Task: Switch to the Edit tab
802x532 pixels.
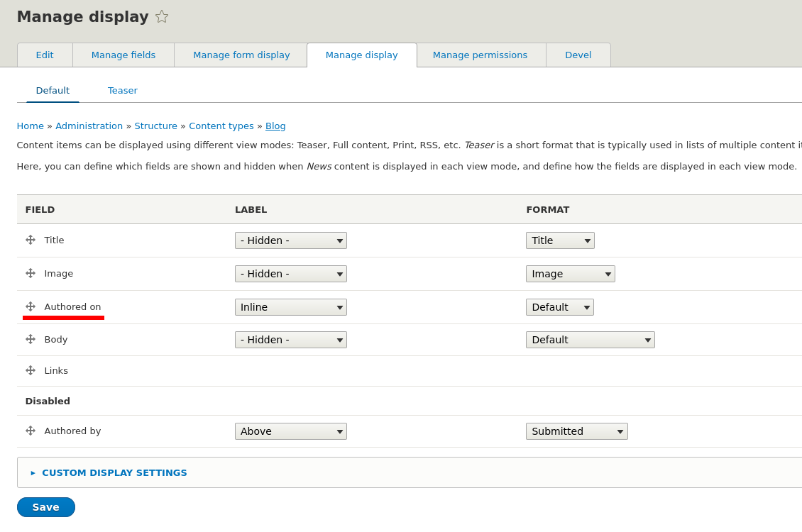Action: click(45, 55)
